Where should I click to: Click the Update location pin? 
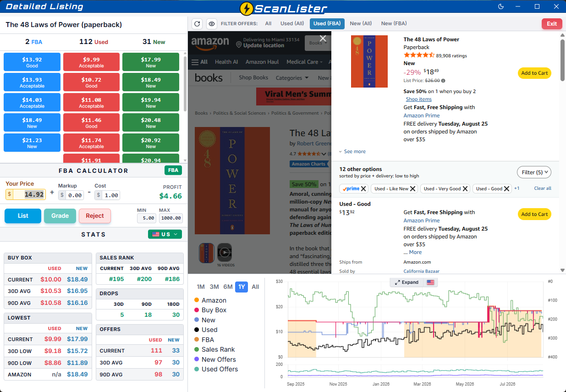coord(239,44)
